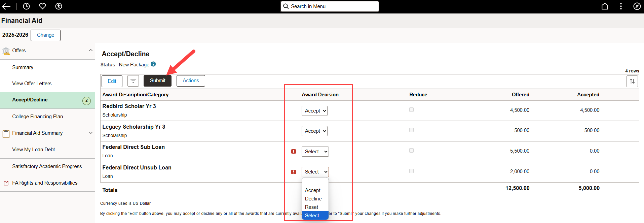Open View My Loan Debt
The width and height of the screenshot is (644, 223).
[x=47, y=150]
